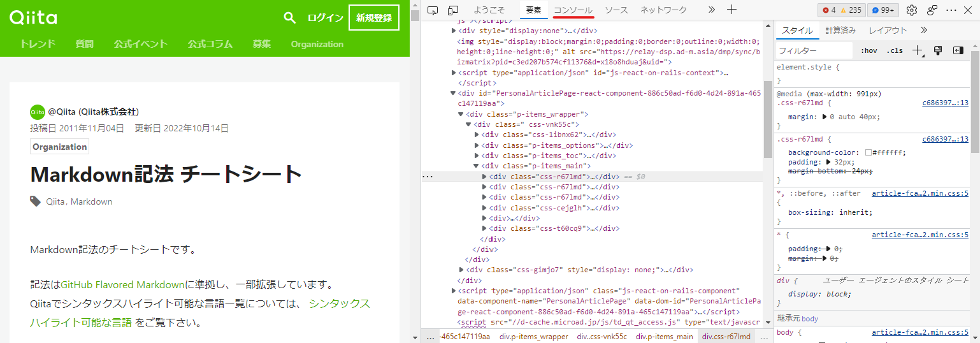Switch to the ようこそ tab
The height and width of the screenshot is (343, 980).
tap(489, 10)
